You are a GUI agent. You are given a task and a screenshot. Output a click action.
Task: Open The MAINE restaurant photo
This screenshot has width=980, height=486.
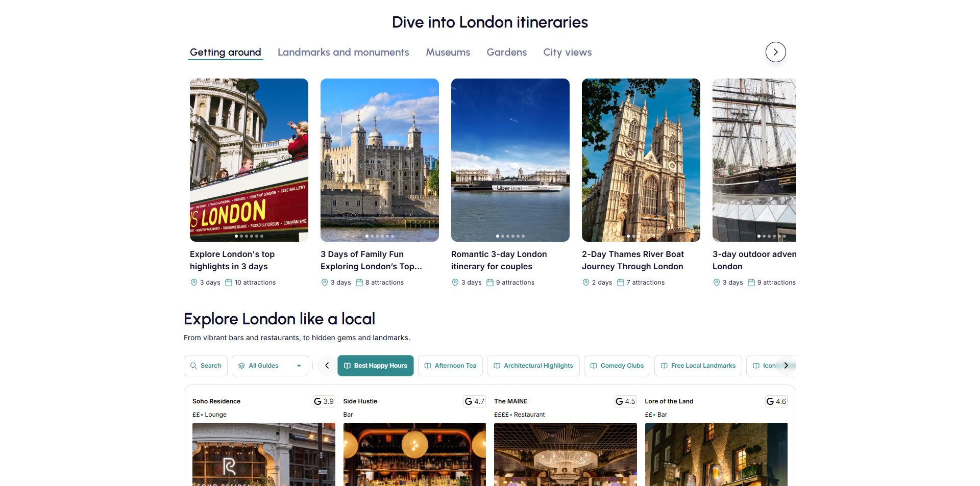click(x=566, y=454)
